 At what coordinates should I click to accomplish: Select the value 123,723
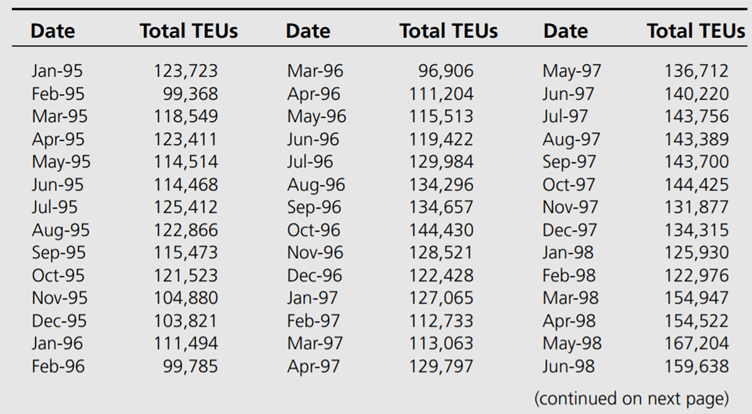[x=185, y=71]
